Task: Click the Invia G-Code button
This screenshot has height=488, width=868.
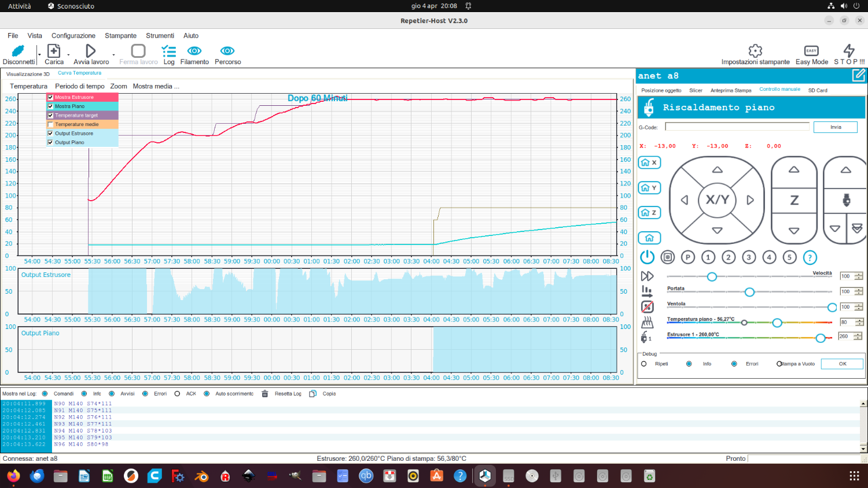Action: [836, 127]
